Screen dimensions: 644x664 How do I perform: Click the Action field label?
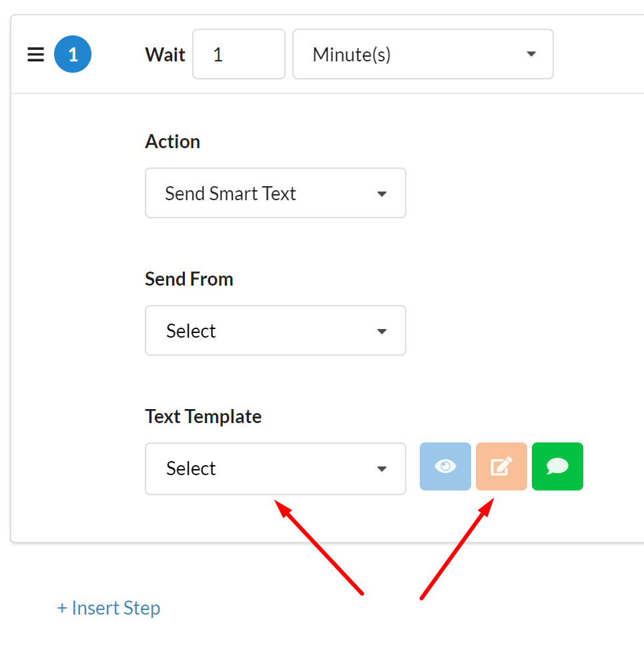pyautogui.click(x=172, y=141)
